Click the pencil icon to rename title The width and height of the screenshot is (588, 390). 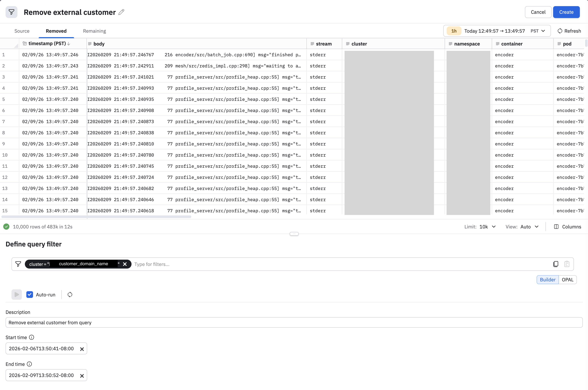pos(121,12)
